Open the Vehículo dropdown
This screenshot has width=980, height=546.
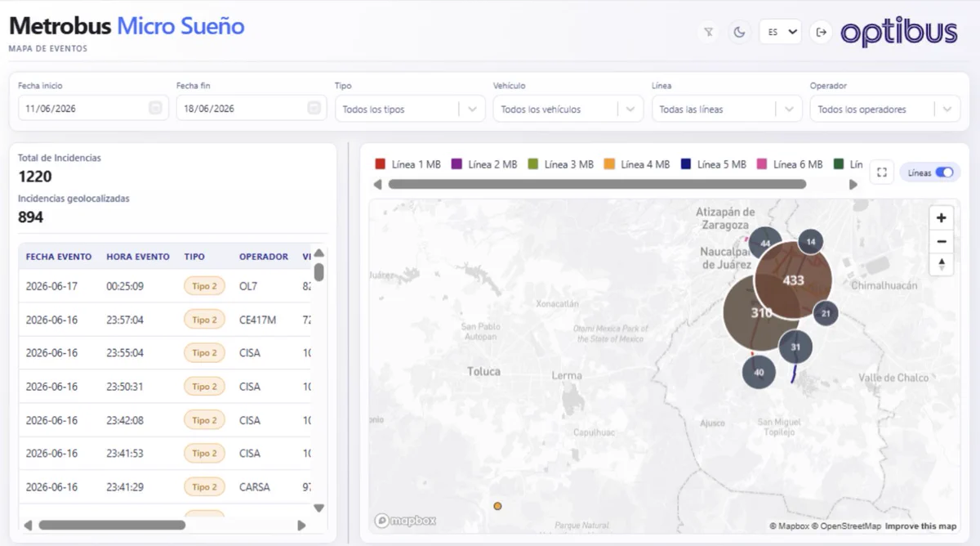[569, 109]
